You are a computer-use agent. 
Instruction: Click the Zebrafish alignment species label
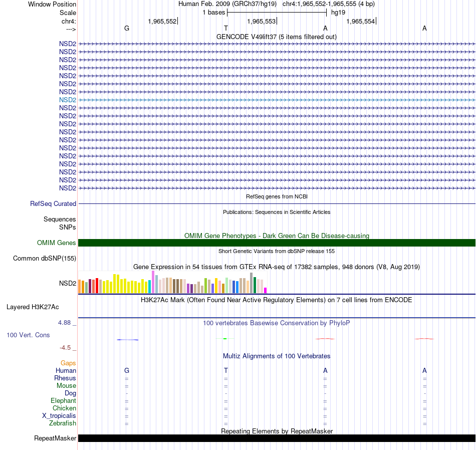pos(63,423)
